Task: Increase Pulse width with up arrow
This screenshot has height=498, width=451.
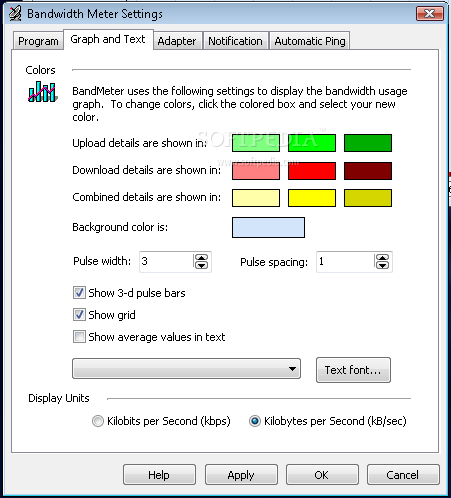Action: (x=201, y=257)
